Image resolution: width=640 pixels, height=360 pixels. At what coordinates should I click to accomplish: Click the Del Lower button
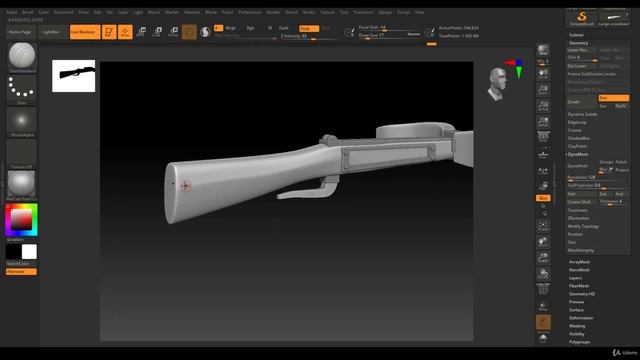pyautogui.click(x=581, y=66)
